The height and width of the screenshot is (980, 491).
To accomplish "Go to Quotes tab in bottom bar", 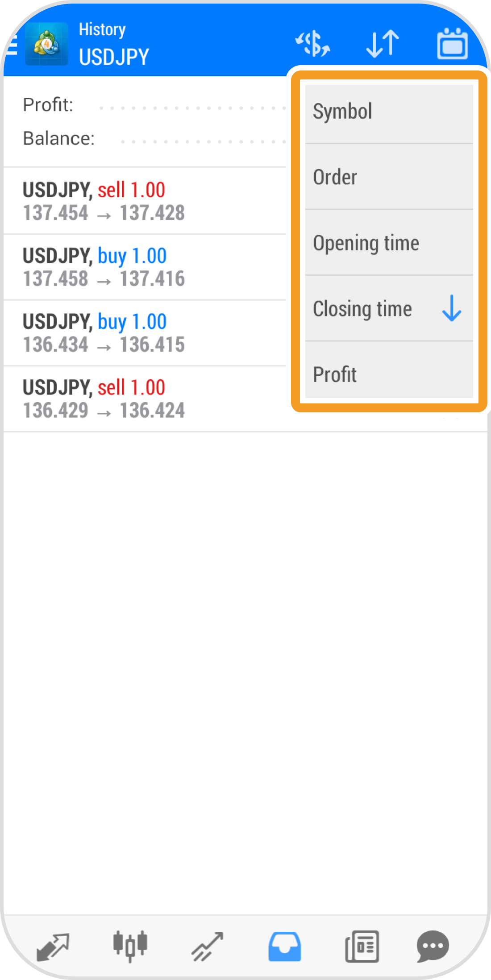I will [53, 946].
